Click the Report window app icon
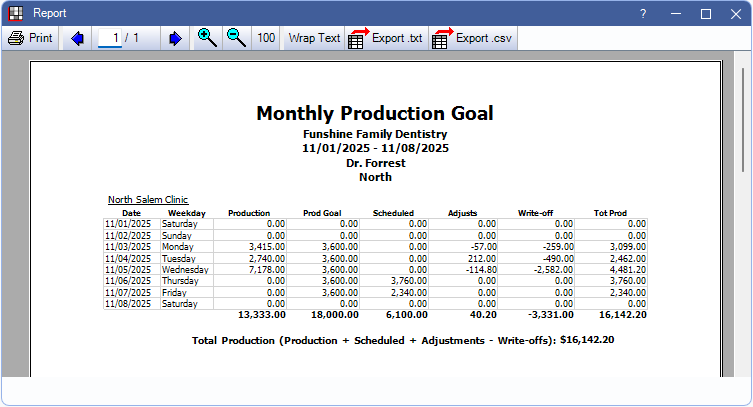 pyautogui.click(x=15, y=13)
